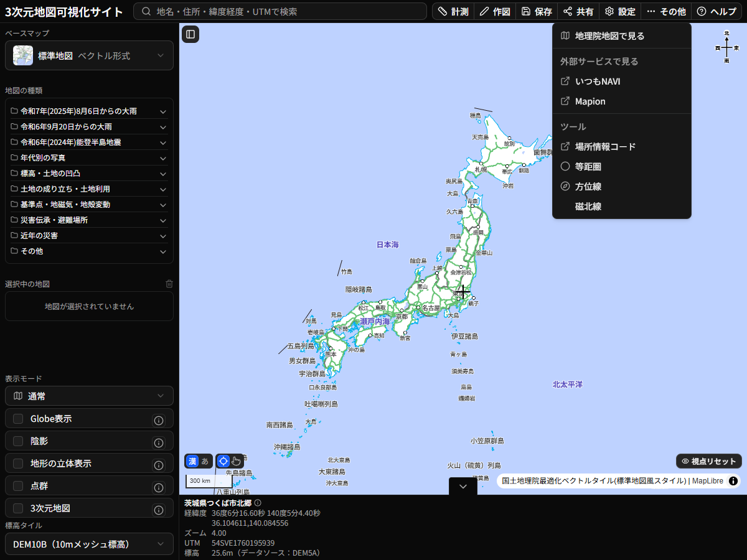Click the standard map thumbnail

(x=23, y=55)
